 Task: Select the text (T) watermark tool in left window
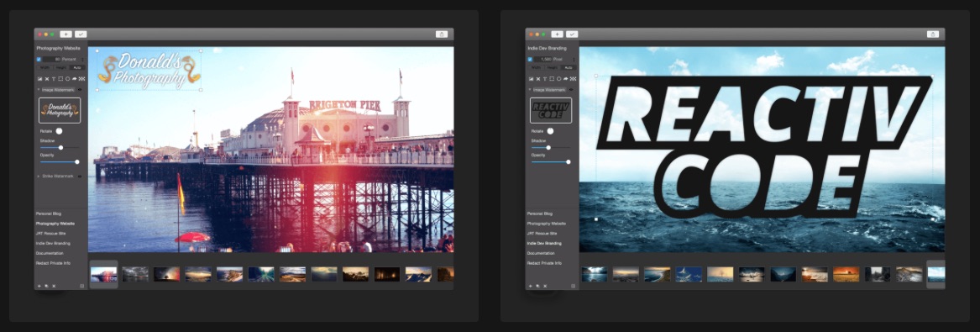click(x=54, y=79)
